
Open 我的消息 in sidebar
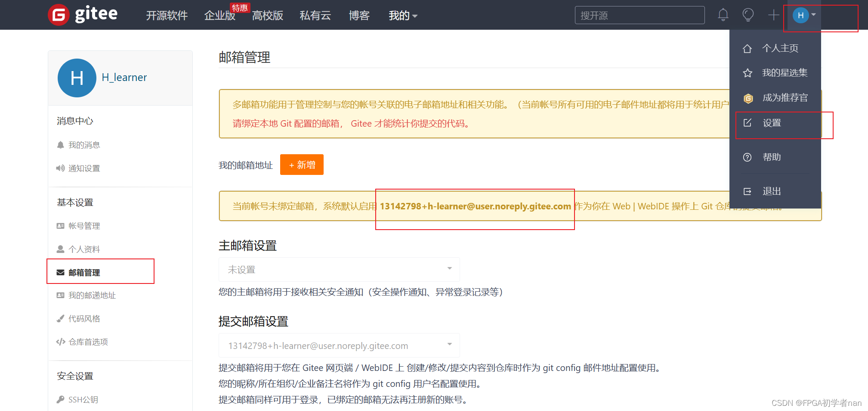(84, 145)
